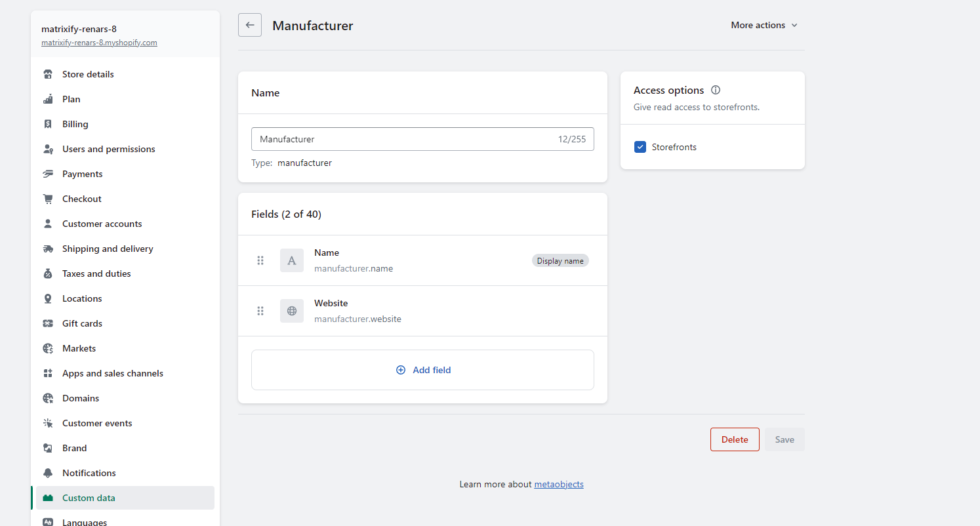Open Users and permissions settings

[x=108, y=149]
